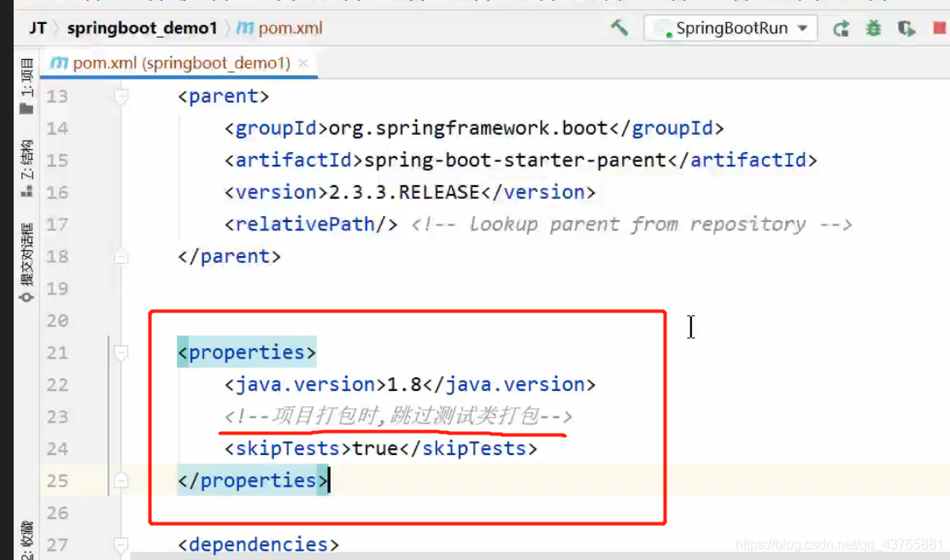Stop the running app with red square
This screenshot has width=950, height=560.
(940, 28)
